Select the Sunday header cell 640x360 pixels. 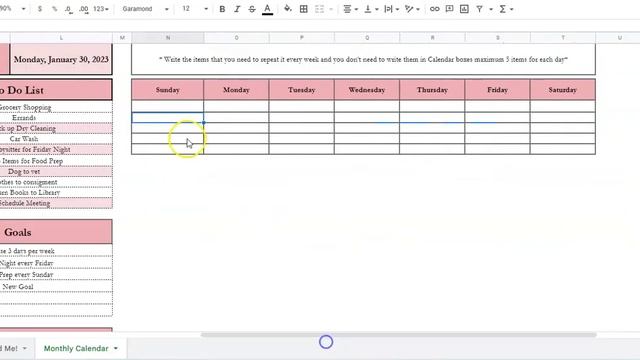(168, 90)
